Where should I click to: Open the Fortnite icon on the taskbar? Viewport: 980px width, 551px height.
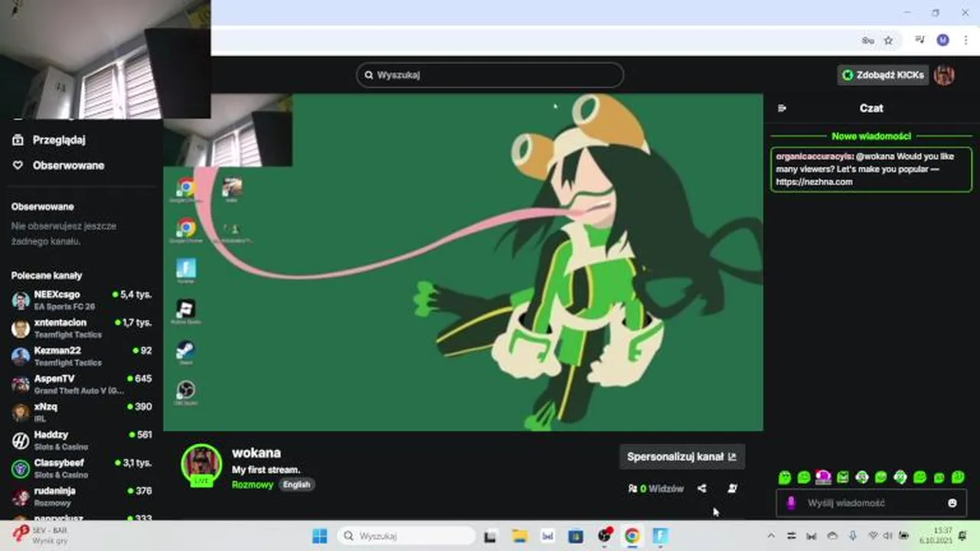(660, 536)
